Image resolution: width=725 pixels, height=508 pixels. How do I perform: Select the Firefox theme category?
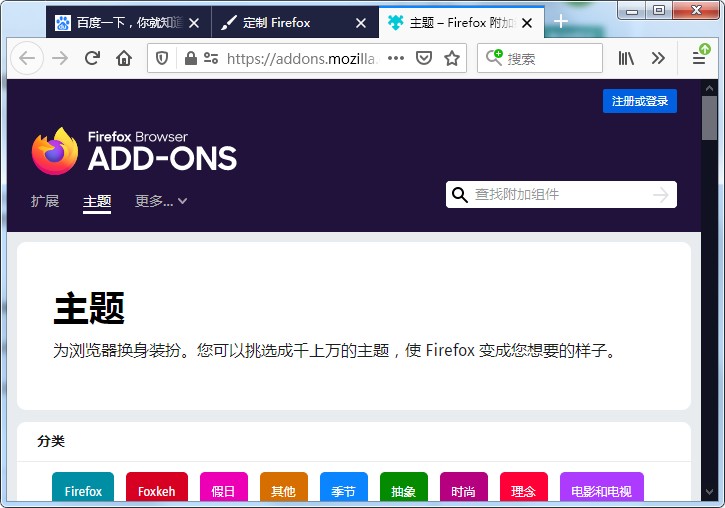[83, 488]
